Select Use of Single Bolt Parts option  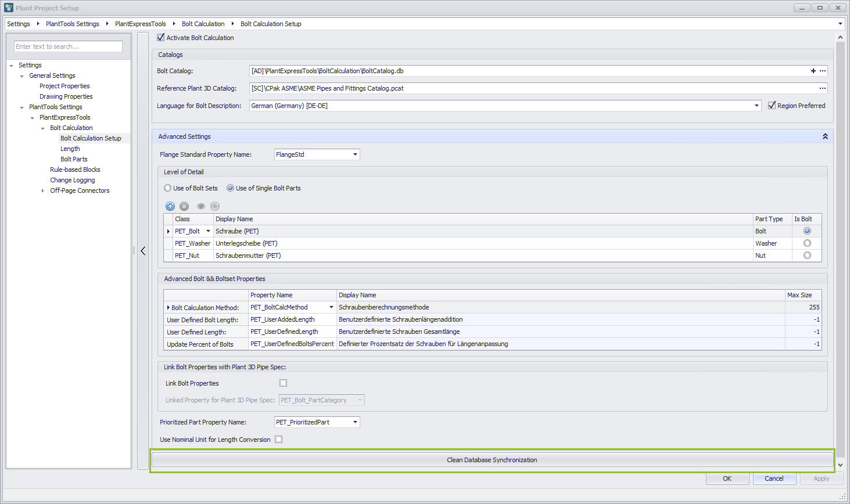point(231,188)
